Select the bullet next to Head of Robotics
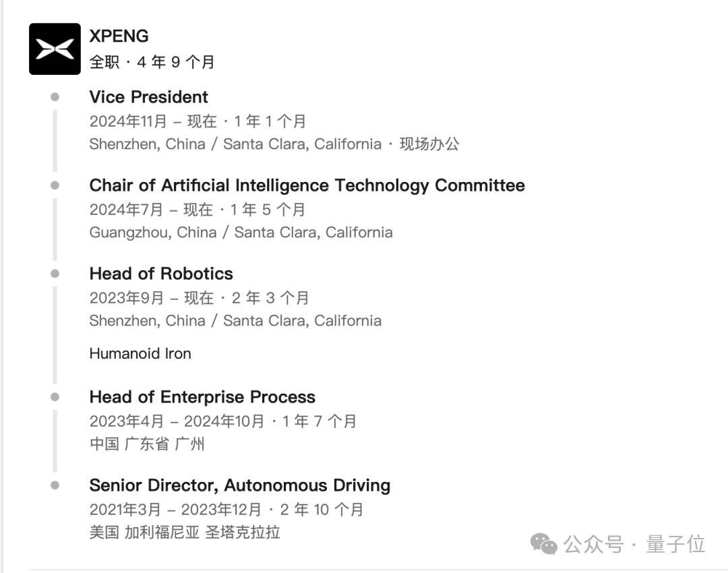The height and width of the screenshot is (573, 728). click(x=55, y=274)
